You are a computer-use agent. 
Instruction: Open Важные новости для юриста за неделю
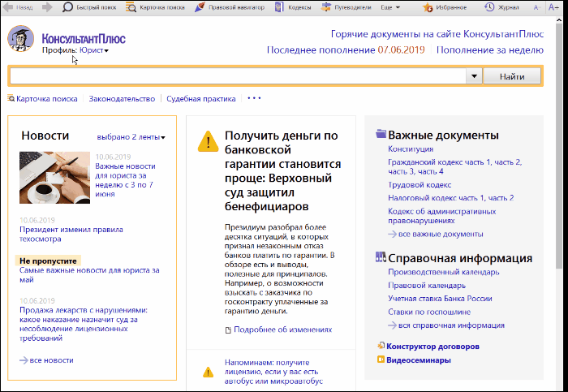tap(125, 180)
